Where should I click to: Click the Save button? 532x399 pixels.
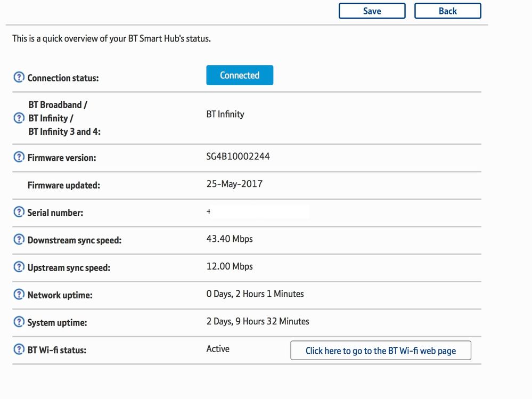tap(372, 11)
